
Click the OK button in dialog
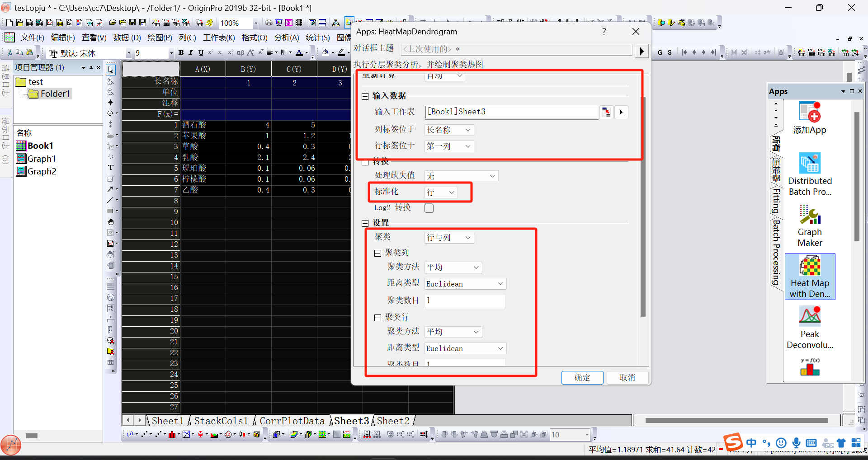(x=582, y=378)
